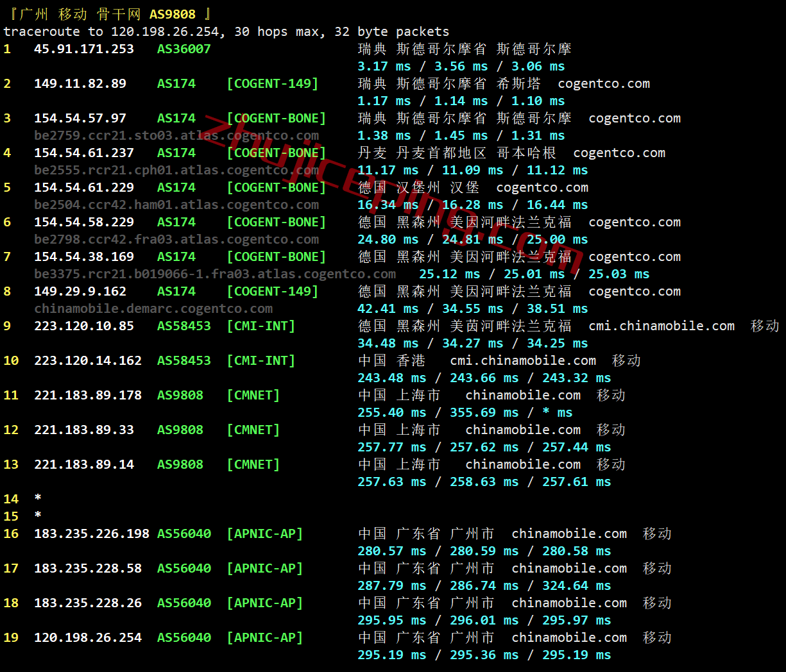Select latency 324.64 ms on hop 17
This screenshot has height=672, width=786.
[577, 585]
